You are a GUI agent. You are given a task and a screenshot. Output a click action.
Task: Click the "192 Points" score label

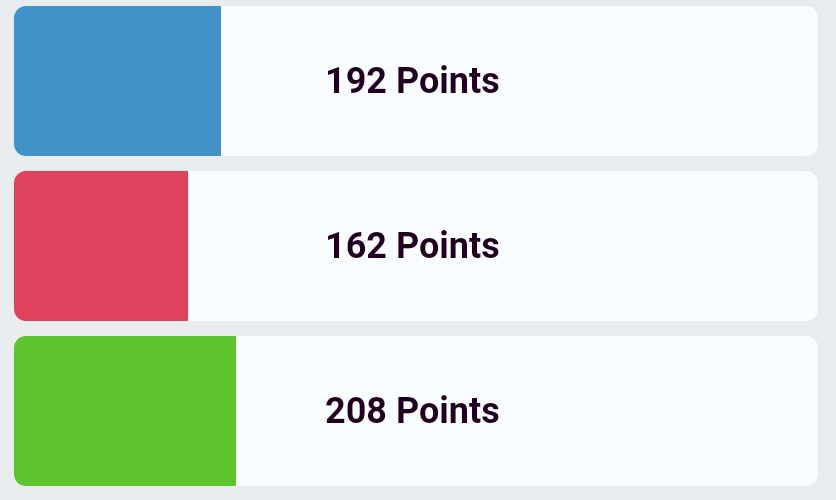[x=412, y=81]
